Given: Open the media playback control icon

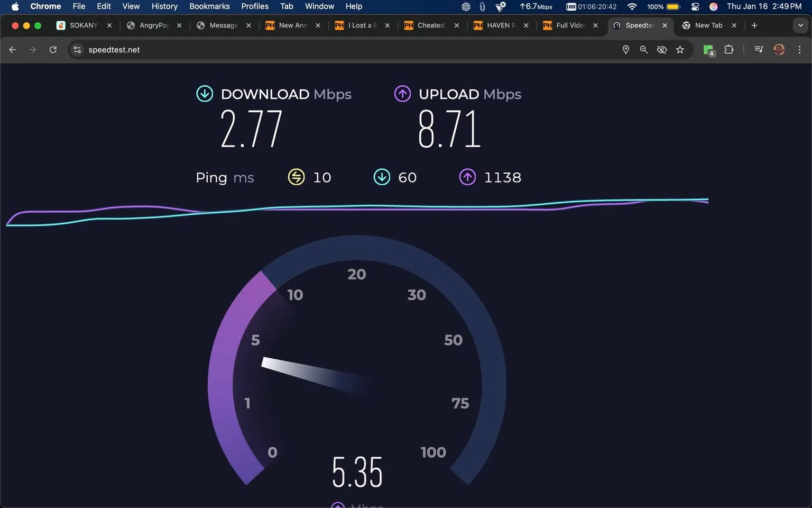Looking at the screenshot, I should pos(758,49).
